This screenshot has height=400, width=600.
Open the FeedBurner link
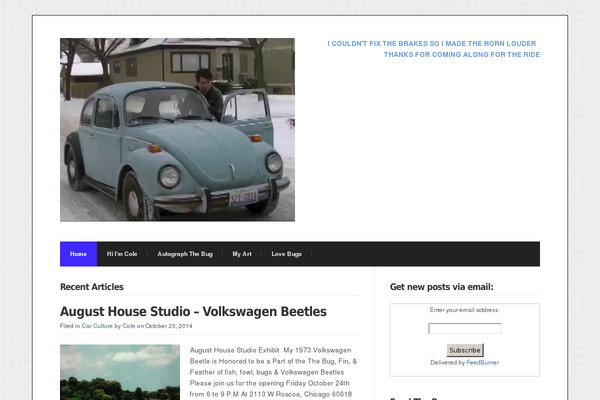(x=483, y=362)
